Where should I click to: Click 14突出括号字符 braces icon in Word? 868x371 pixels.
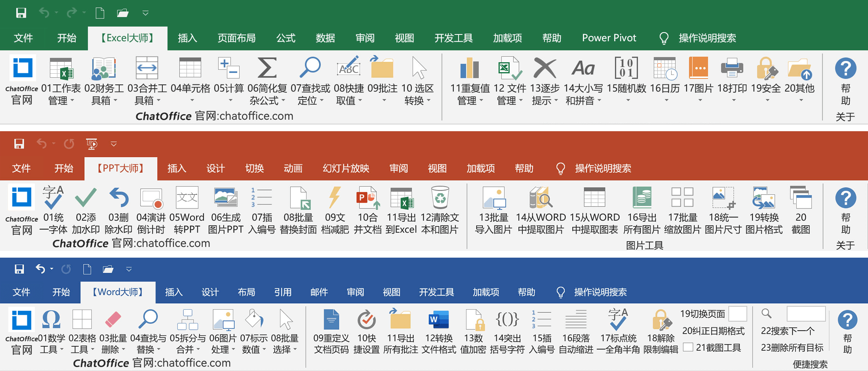507,319
